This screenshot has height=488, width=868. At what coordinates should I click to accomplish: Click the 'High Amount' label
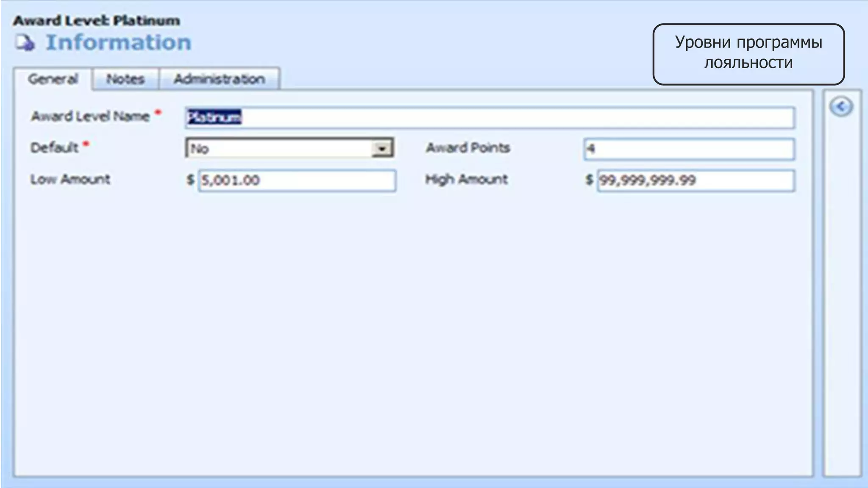(x=467, y=179)
